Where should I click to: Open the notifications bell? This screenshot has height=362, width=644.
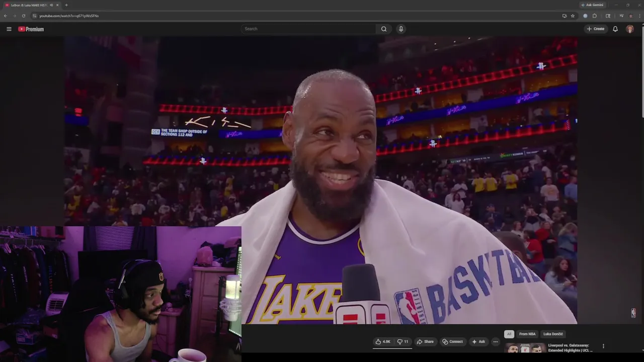tap(615, 29)
